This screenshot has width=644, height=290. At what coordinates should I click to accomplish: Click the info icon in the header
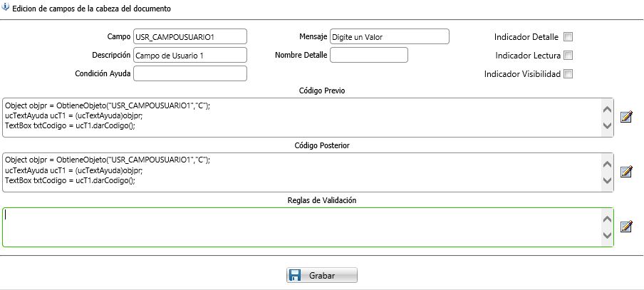click(6, 9)
